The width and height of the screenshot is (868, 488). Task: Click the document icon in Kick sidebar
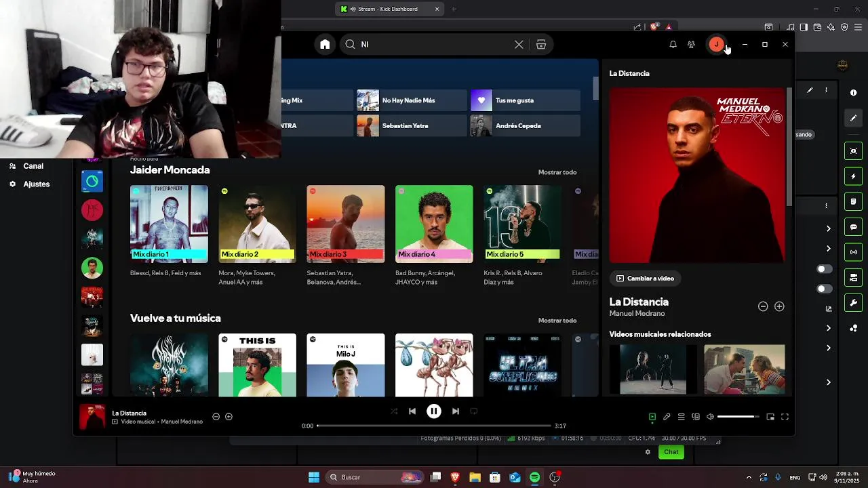[x=853, y=202]
